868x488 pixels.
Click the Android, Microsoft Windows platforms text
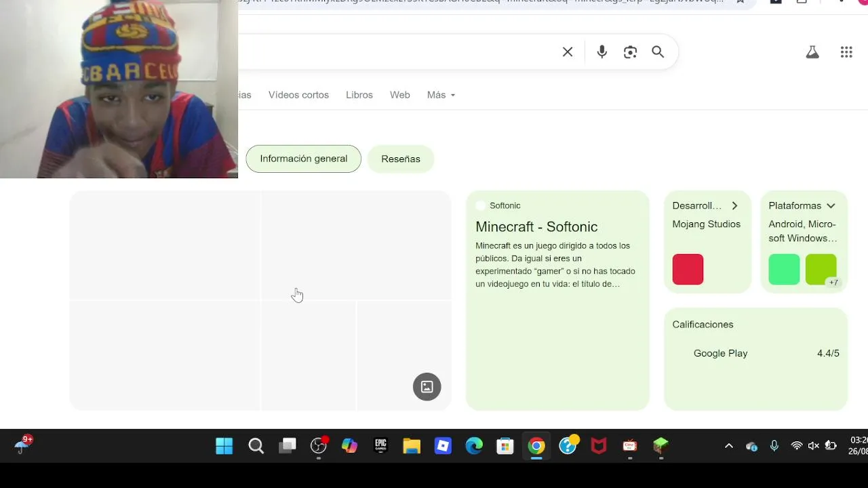tap(803, 231)
